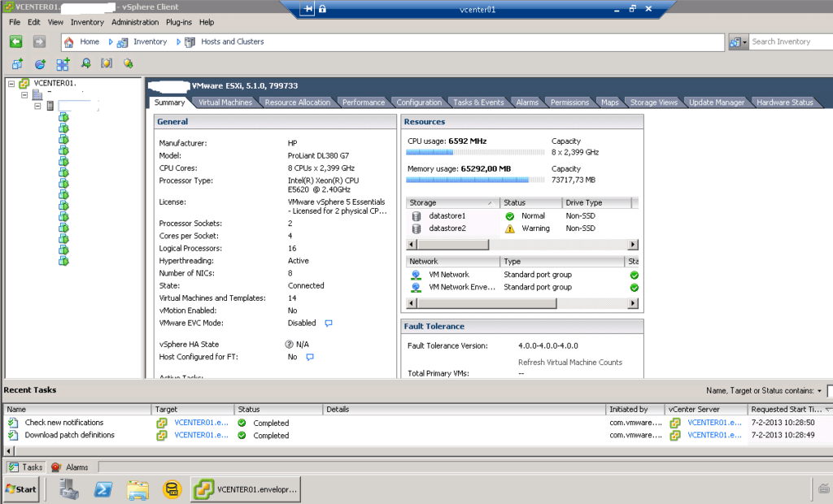This screenshot has height=504, width=833.
Task: Click the vSphere HA State question mark icon
Action: (289, 344)
